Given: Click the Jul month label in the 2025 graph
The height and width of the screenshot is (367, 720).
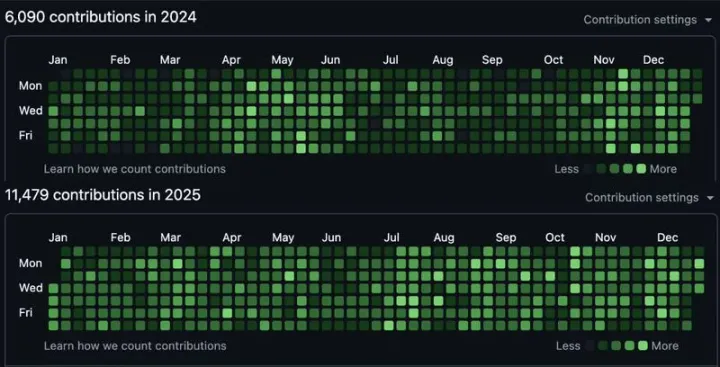Looking at the screenshot, I should [391, 238].
